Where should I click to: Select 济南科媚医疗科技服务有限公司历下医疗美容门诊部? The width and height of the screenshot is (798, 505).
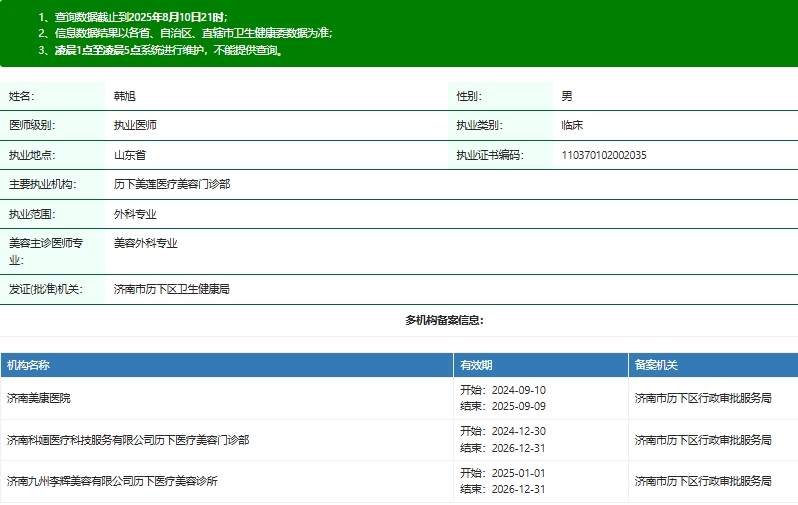point(128,440)
